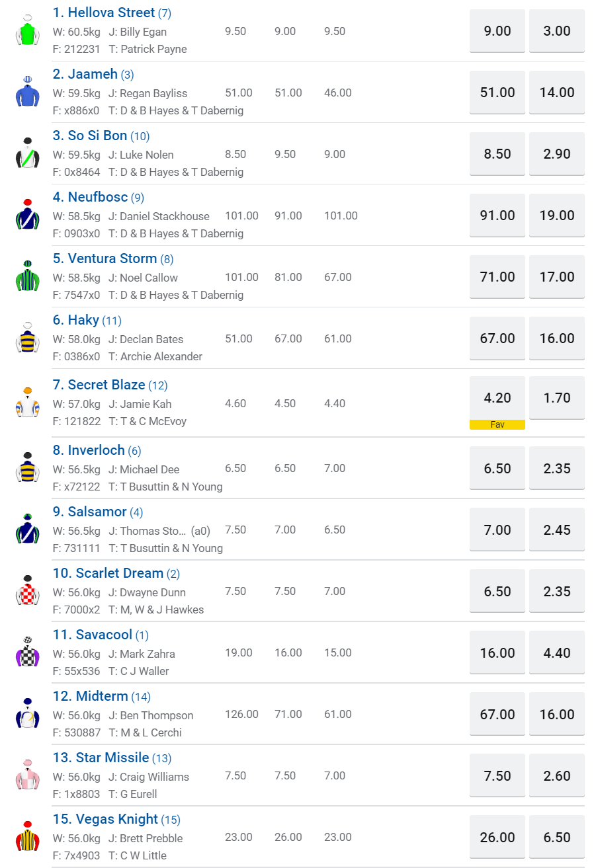The image size is (596, 868).
Task: Select Jaameh win odds 51.00
Action: (x=497, y=93)
